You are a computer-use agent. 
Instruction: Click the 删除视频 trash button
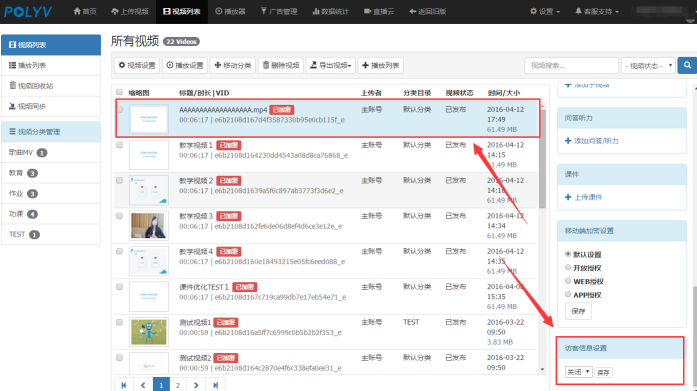pos(281,65)
